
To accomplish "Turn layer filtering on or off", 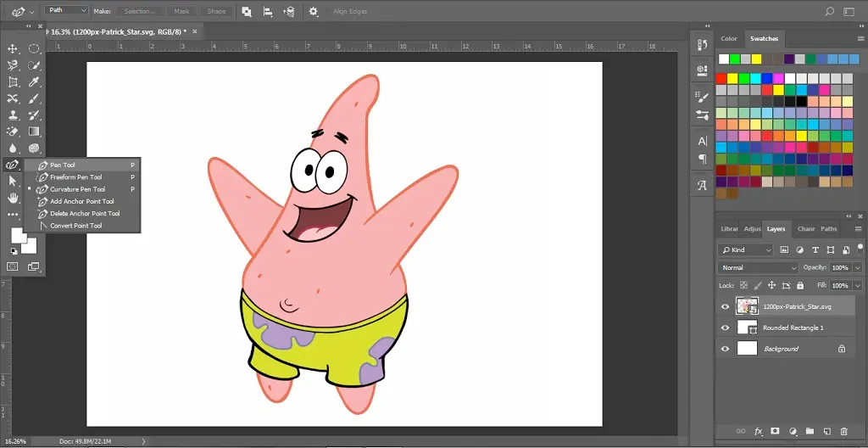I will click(x=860, y=248).
